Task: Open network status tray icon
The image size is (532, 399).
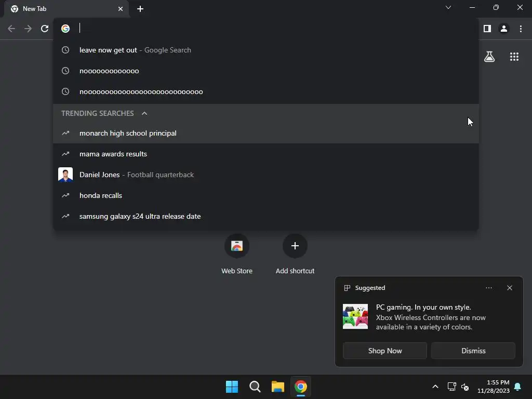Action: [x=451, y=387]
